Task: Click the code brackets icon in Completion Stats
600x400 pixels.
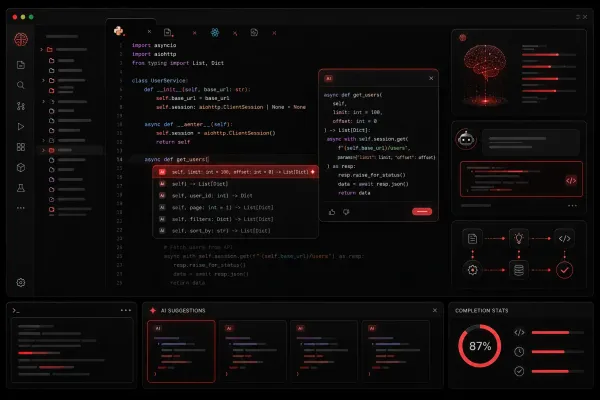Action: click(519, 332)
